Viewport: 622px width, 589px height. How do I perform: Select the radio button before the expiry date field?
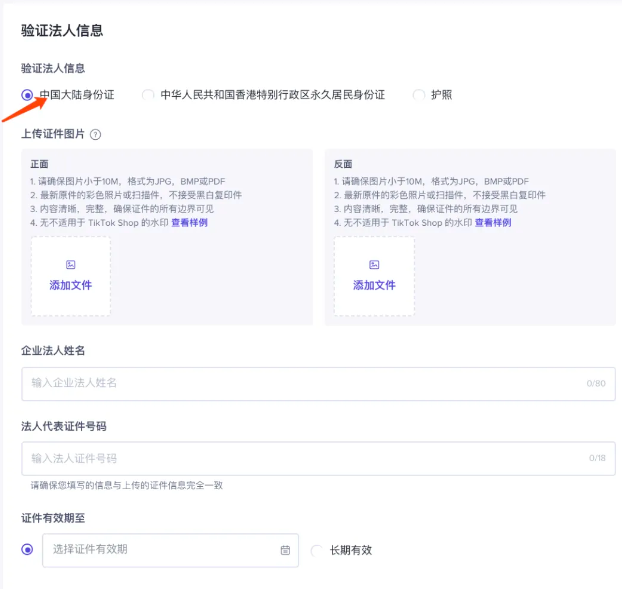click(27, 550)
